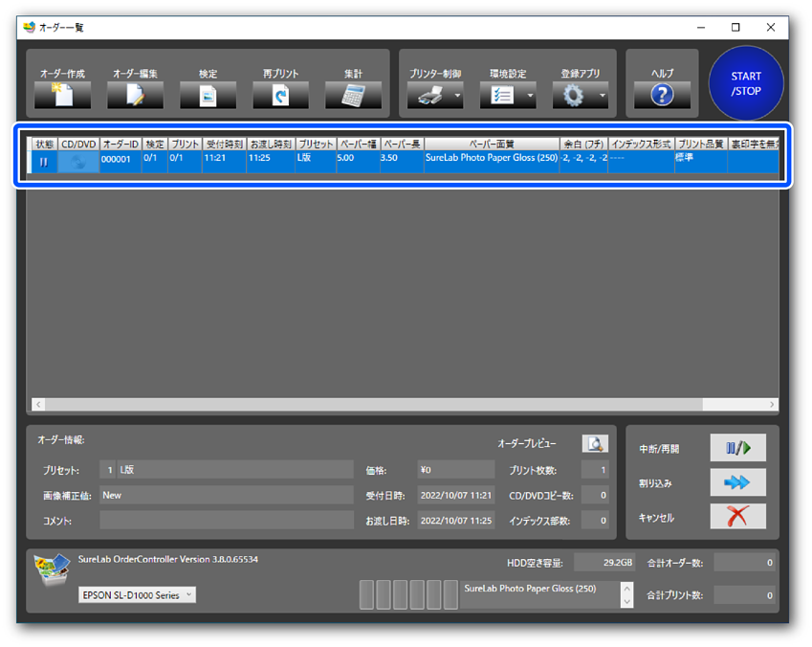Screen dimensions: 812x647
Task: Click the 検定 (inspection) icon
Action: click(x=208, y=95)
